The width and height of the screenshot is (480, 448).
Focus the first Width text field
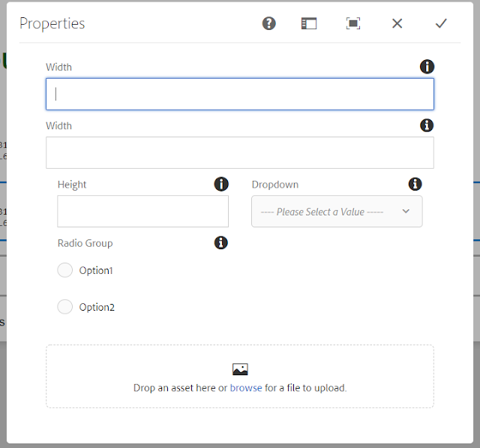[240, 95]
